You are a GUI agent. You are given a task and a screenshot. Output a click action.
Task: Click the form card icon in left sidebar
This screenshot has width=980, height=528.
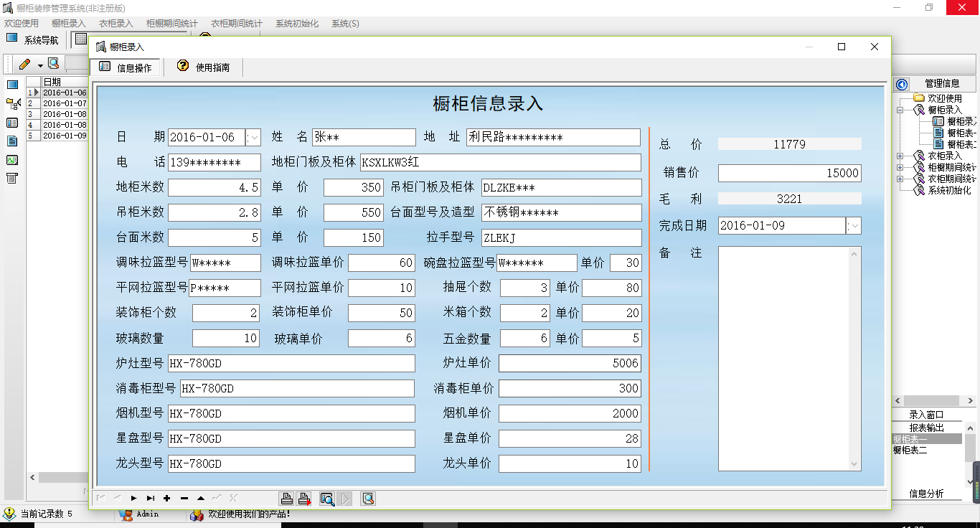pyautogui.click(x=12, y=123)
